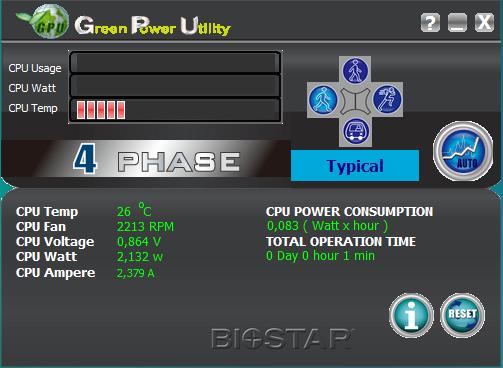Select the train power mode icon
The height and width of the screenshot is (368, 503).
pos(355,131)
